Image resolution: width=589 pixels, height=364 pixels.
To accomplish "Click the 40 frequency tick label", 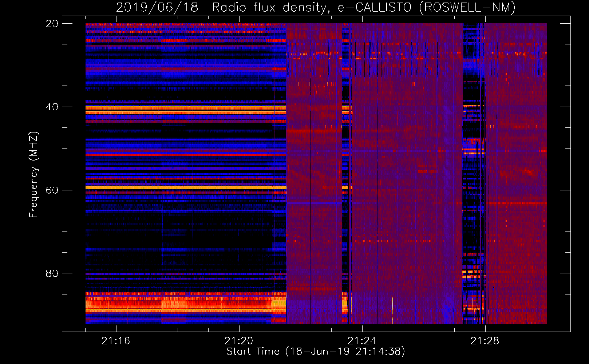I will coord(52,107).
